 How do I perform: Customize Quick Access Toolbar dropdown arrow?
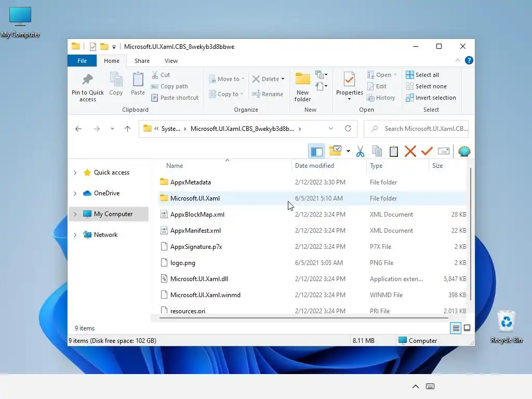coord(114,47)
